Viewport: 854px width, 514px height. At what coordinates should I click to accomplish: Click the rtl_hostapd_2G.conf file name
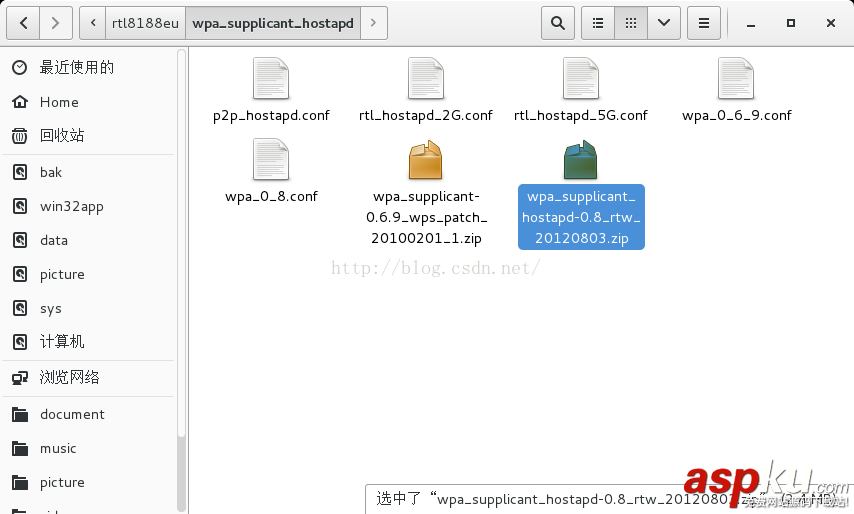tap(426, 115)
